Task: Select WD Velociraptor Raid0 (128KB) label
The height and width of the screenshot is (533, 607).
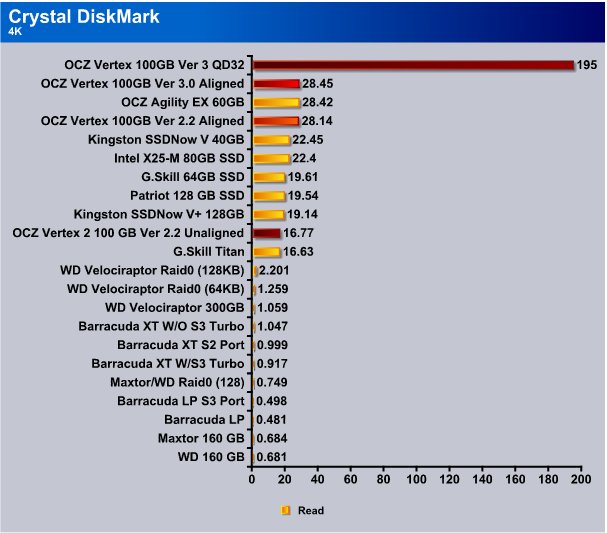Action: (153, 270)
